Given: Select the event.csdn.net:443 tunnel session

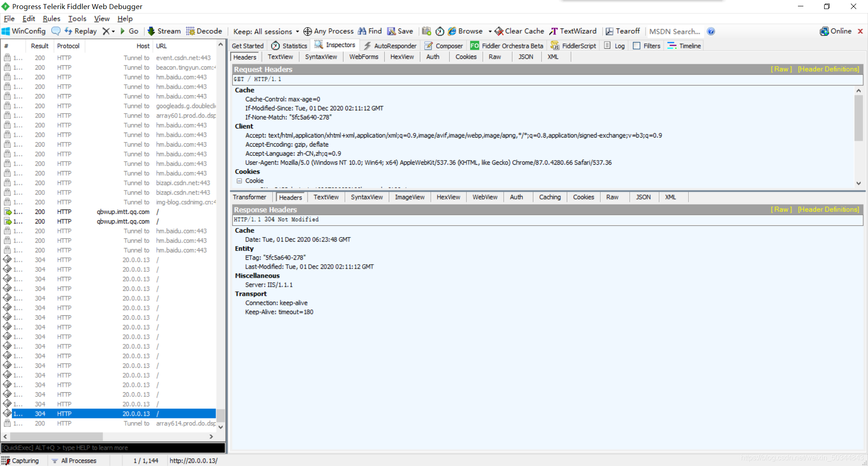Looking at the screenshot, I should coord(109,58).
